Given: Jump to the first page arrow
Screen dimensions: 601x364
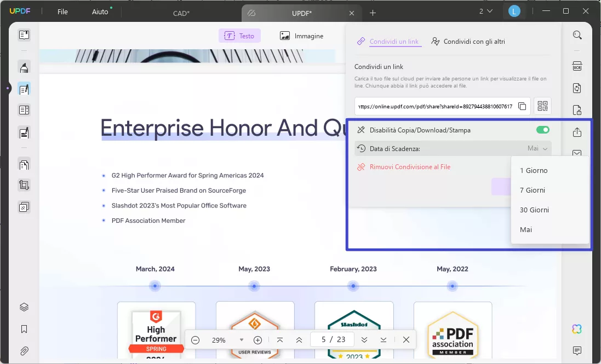Looking at the screenshot, I should pyautogui.click(x=280, y=340).
